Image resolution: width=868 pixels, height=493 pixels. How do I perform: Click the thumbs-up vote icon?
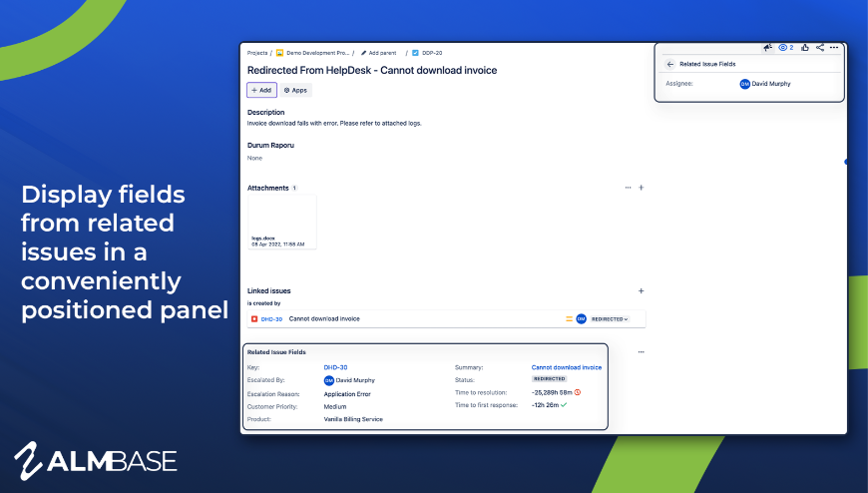pyautogui.click(x=805, y=48)
